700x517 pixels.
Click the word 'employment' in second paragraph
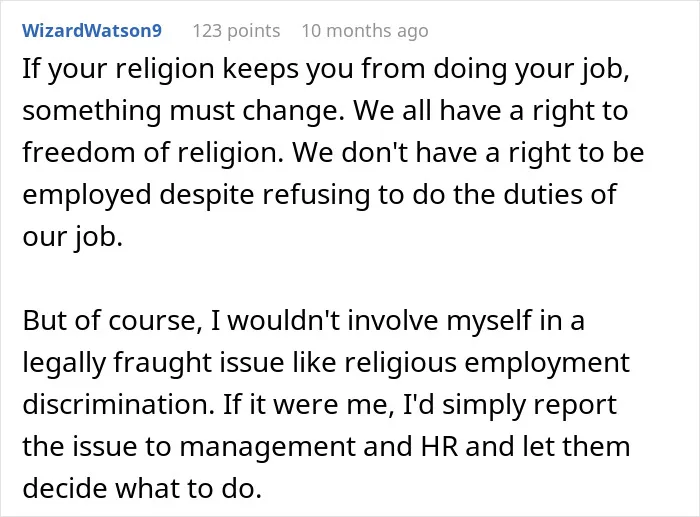click(x=547, y=364)
